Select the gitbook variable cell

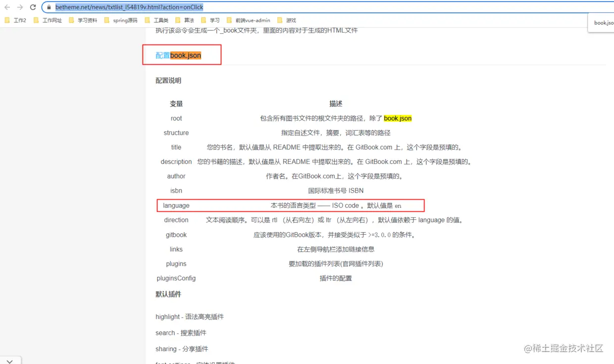(x=176, y=235)
